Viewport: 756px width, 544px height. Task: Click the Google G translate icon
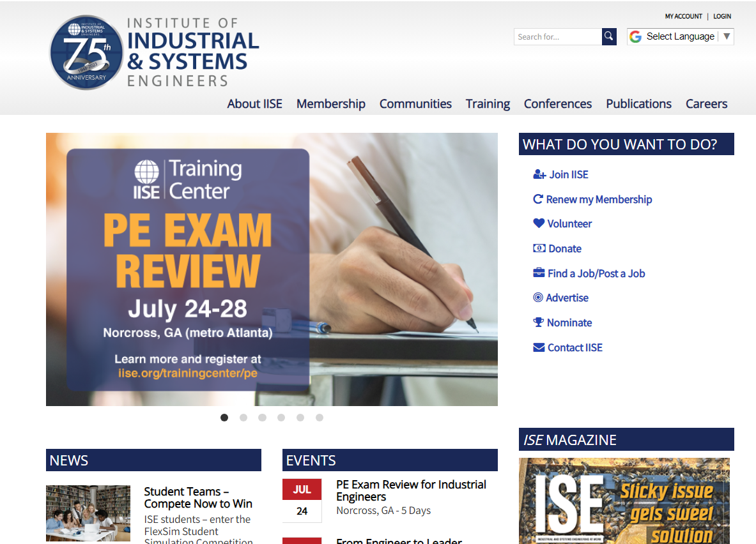tap(635, 36)
